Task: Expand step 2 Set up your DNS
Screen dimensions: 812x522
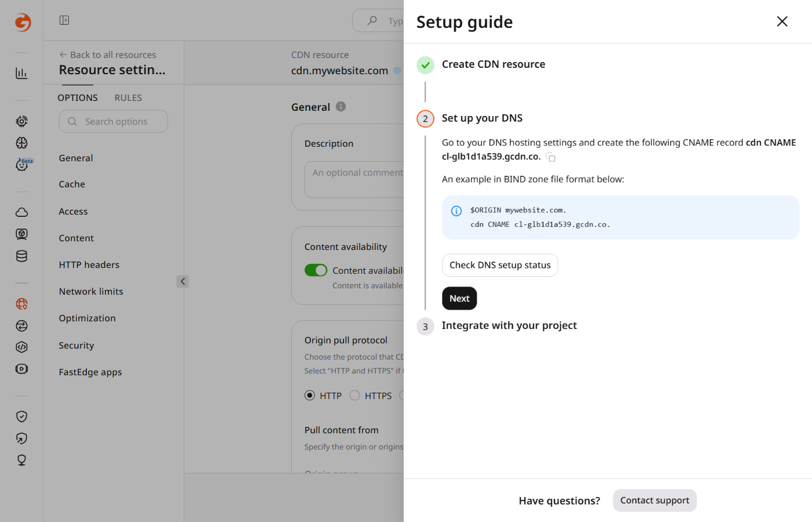Action: pyautogui.click(x=482, y=118)
